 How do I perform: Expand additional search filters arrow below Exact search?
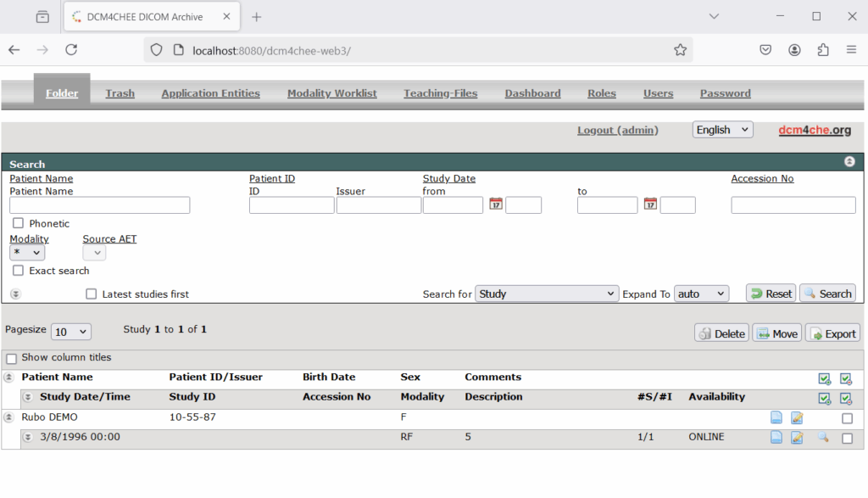pos(15,294)
